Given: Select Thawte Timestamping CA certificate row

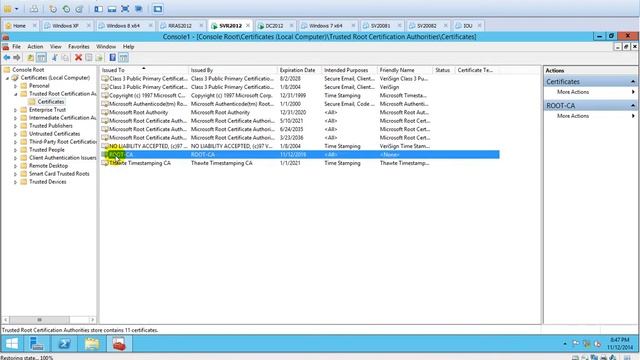Looking at the screenshot, I should [x=300, y=163].
